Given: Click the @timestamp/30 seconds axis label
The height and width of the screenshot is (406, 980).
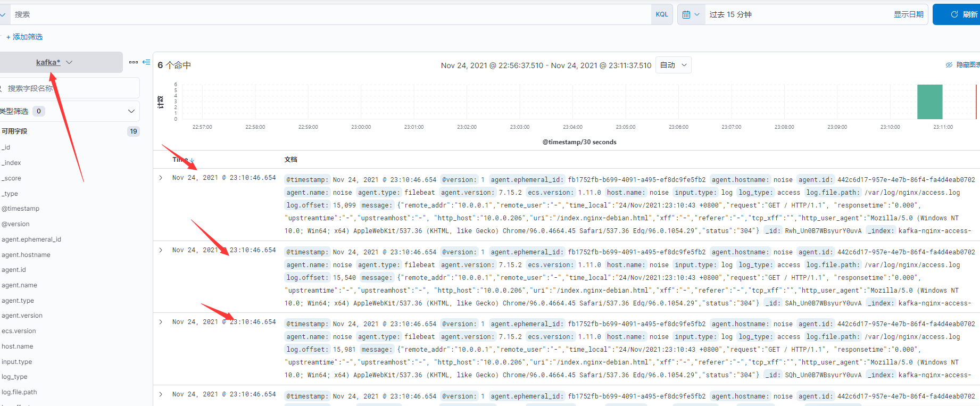Looking at the screenshot, I should pyautogui.click(x=579, y=142).
